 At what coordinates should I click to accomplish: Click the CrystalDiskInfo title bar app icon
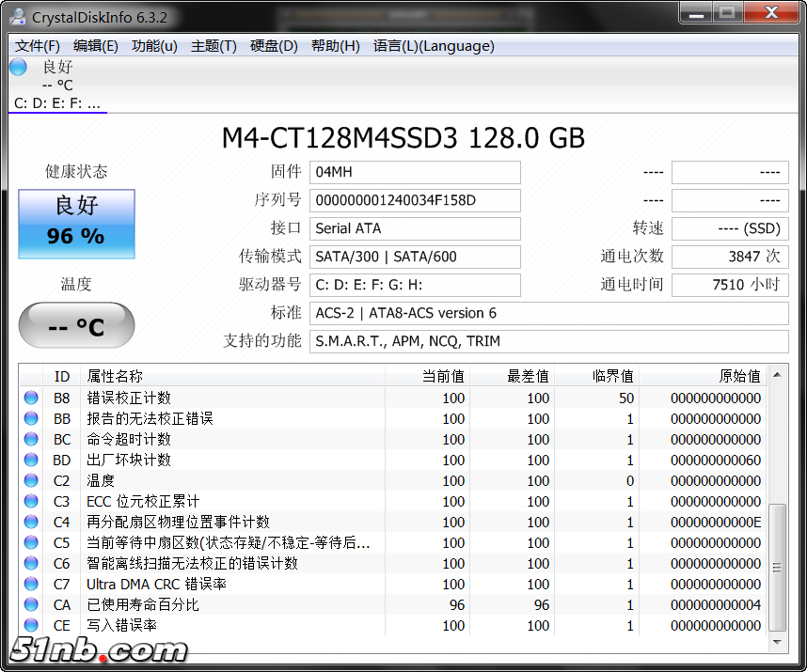point(17,16)
